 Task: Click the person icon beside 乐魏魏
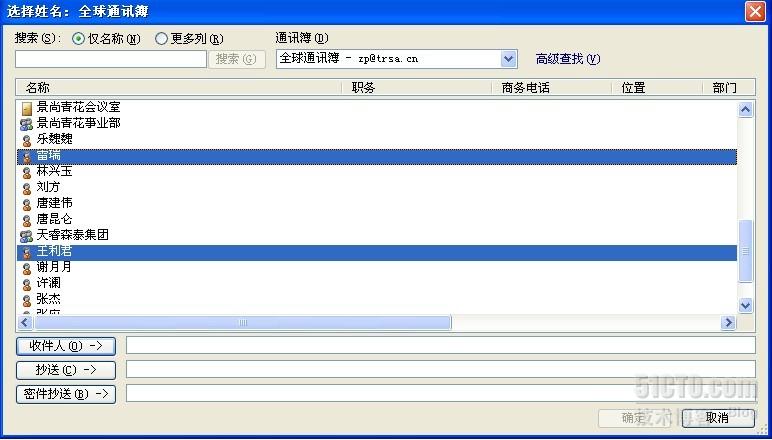[x=27, y=141]
